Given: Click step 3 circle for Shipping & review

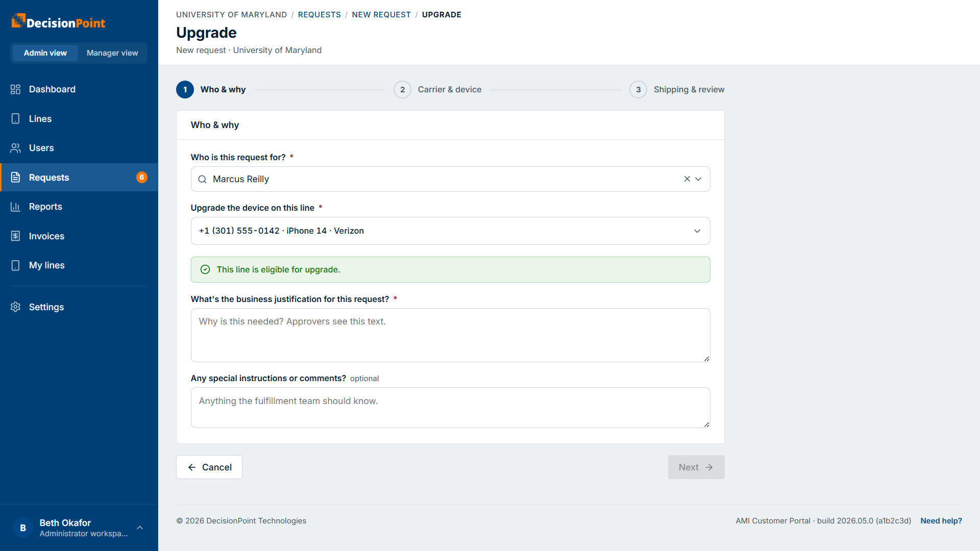Looking at the screenshot, I should click(638, 89).
